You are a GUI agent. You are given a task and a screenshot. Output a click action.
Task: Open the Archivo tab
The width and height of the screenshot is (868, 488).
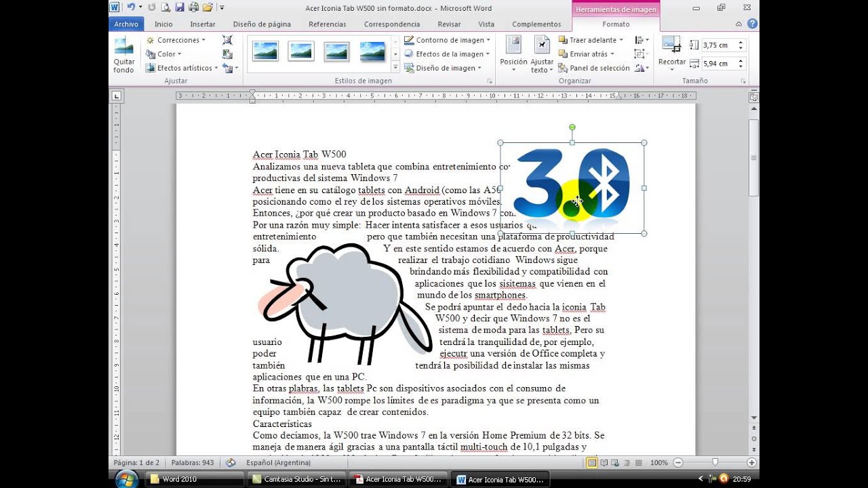point(126,24)
